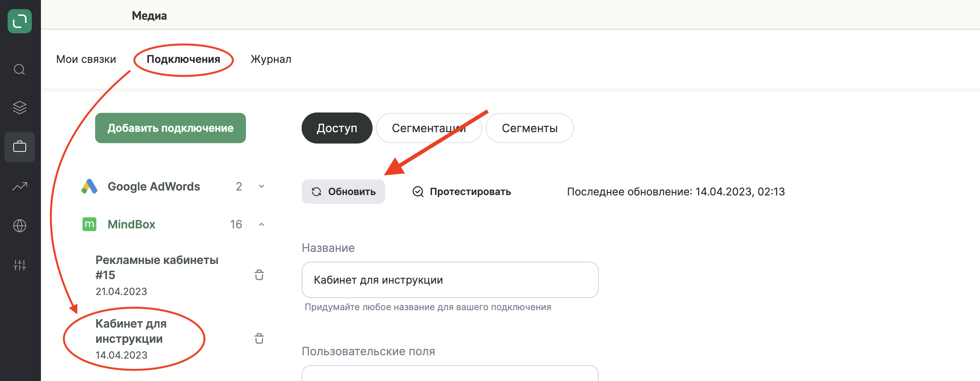The image size is (980, 381).
Task: Click the Название input field
Action: [450, 280]
